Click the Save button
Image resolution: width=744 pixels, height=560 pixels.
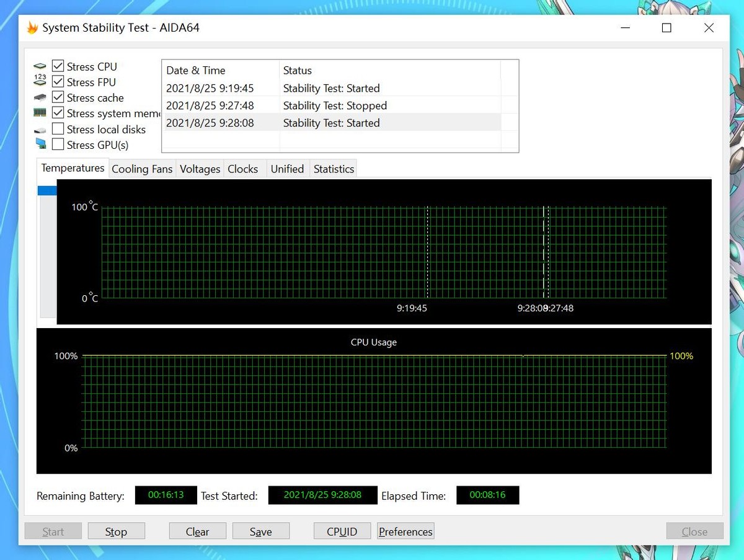coord(261,531)
